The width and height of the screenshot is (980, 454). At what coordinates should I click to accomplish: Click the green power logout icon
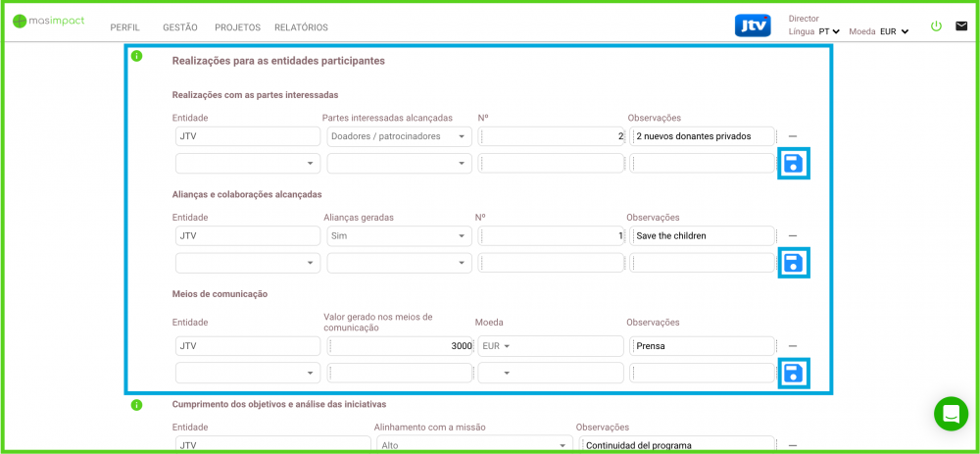coord(936,26)
